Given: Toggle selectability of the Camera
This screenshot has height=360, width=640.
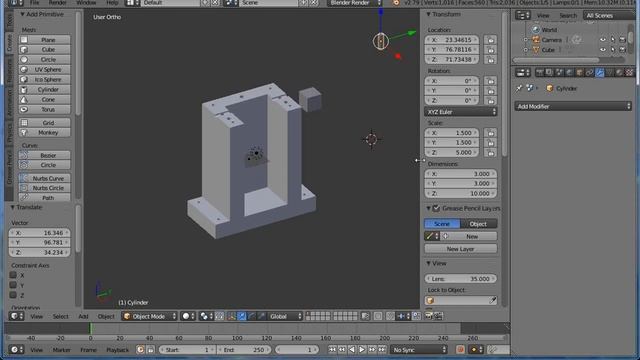Looking at the screenshot, I should (613, 40).
